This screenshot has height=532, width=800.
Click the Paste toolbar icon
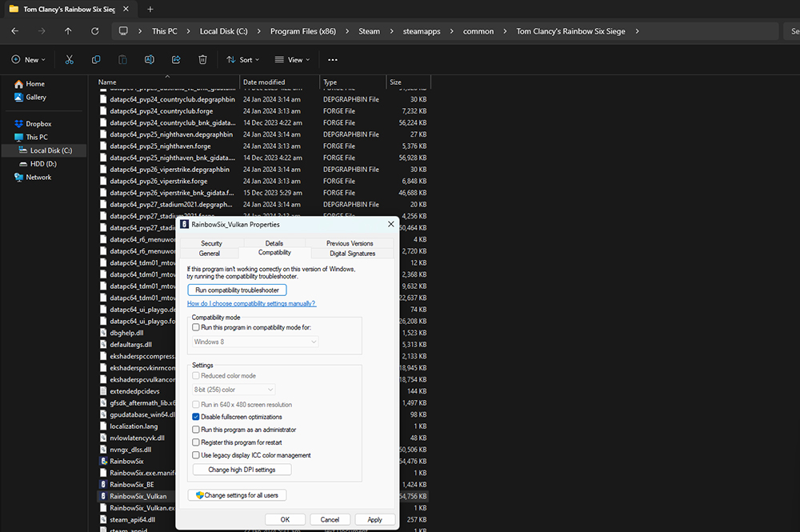(x=122, y=60)
